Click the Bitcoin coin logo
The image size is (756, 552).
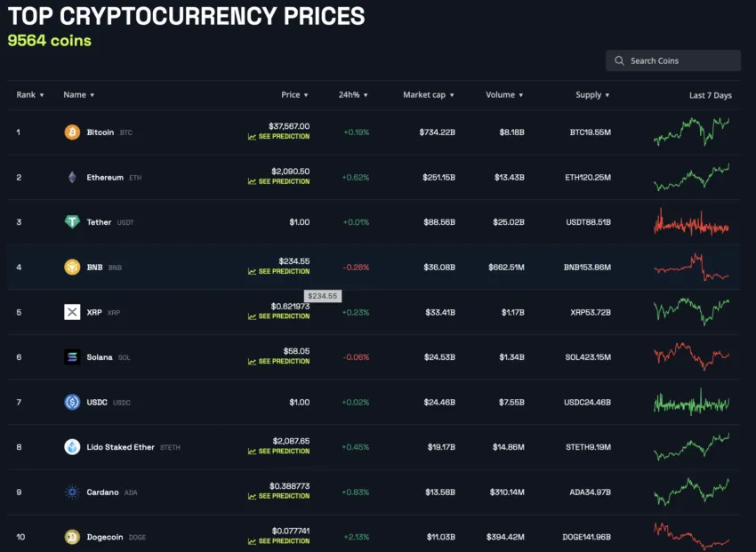click(71, 132)
